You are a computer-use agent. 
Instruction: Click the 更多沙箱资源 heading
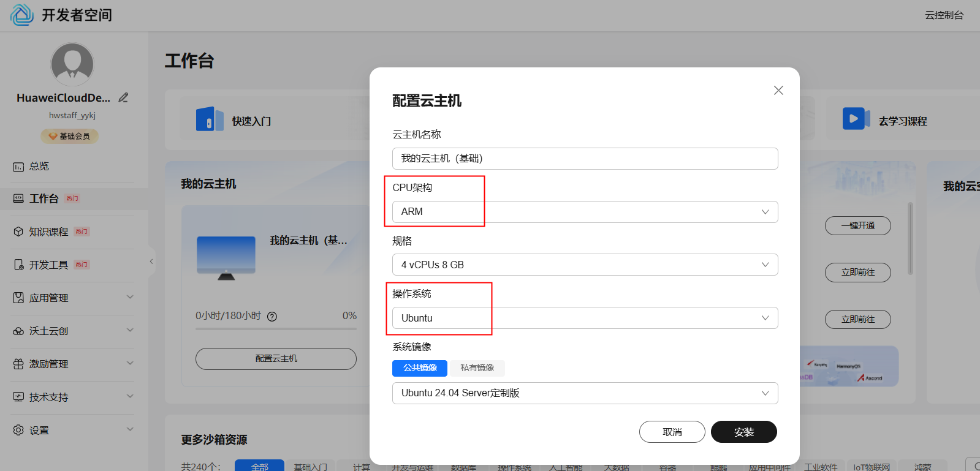[x=214, y=440]
